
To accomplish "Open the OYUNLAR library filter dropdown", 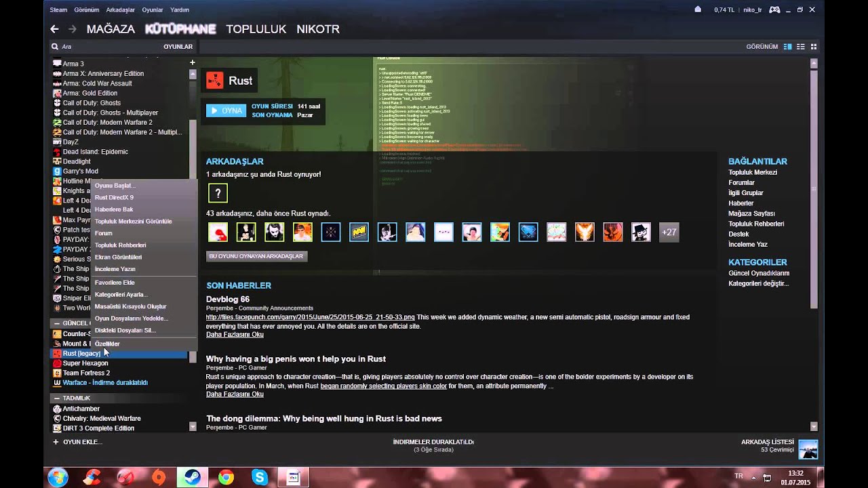I will [178, 47].
